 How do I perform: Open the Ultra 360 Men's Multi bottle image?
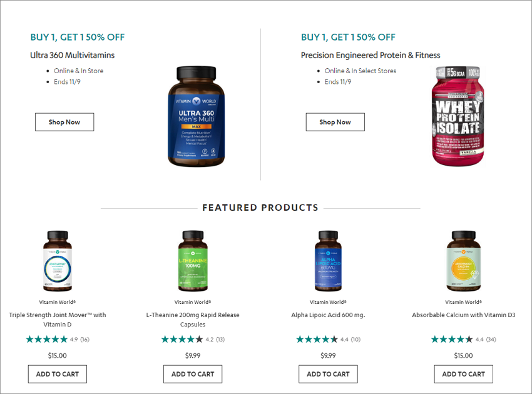[x=197, y=116]
